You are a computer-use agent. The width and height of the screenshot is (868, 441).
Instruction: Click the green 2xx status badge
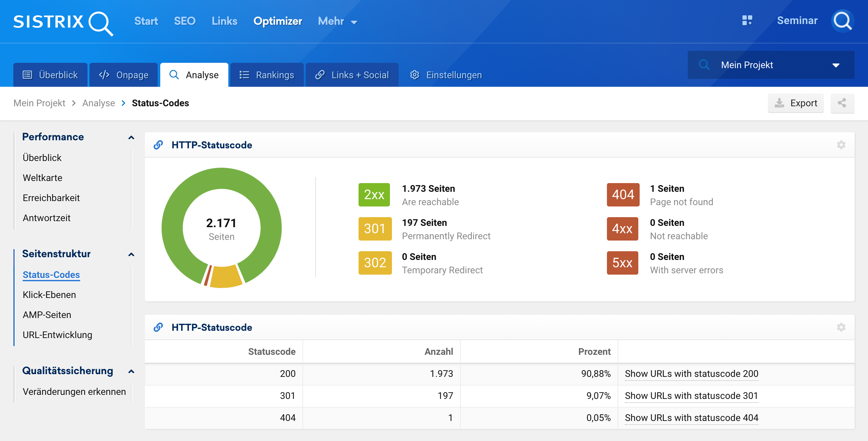click(x=374, y=194)
